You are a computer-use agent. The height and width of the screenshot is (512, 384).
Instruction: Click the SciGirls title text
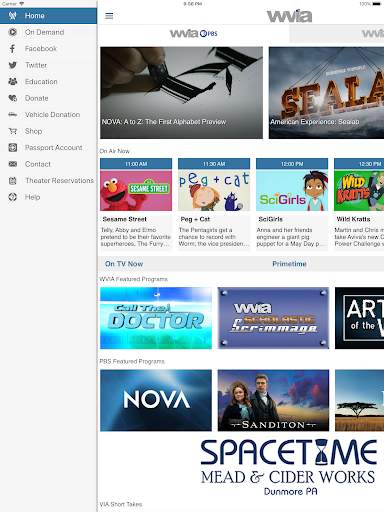270,219
